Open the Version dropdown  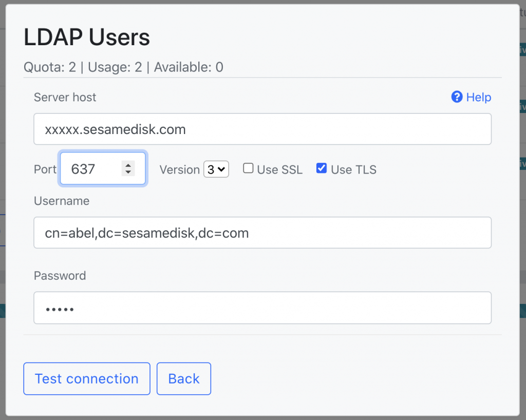click(216, 169)
